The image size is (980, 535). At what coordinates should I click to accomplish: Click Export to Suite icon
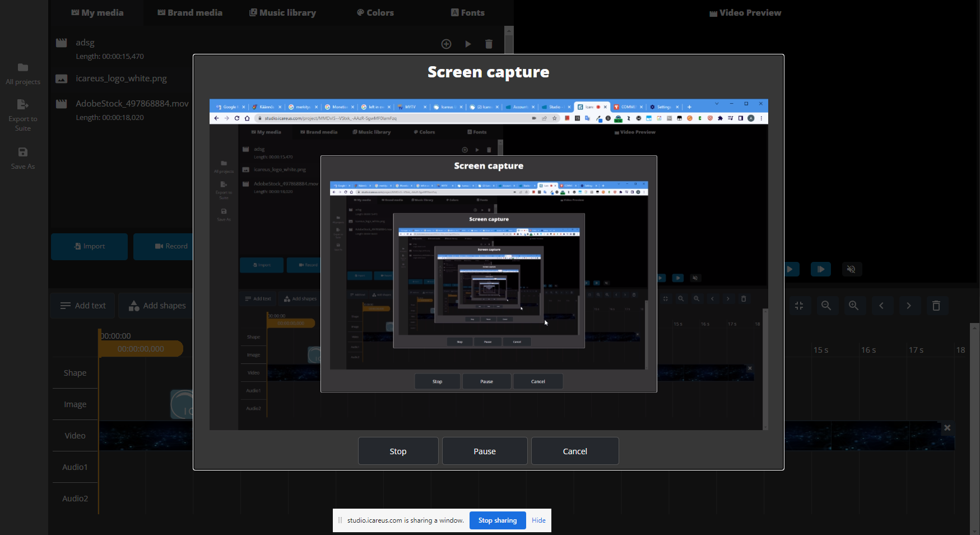click(23, 105)
